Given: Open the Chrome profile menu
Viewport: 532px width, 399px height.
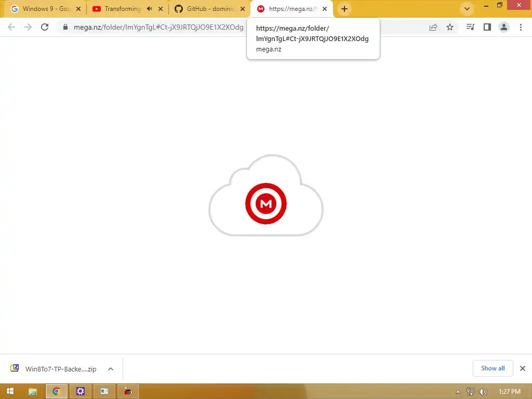Looking at the screenshot, I should (x=504, y=27).
